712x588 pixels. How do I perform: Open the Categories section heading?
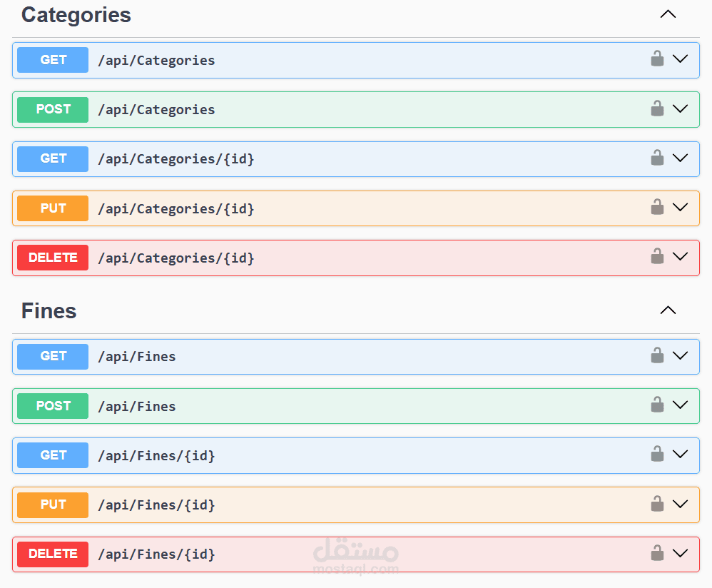coord(76,15)
